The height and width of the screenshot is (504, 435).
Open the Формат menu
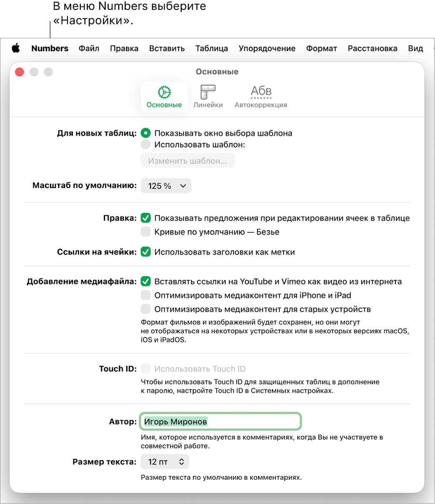pyautogui.click(x=322, y=48)
